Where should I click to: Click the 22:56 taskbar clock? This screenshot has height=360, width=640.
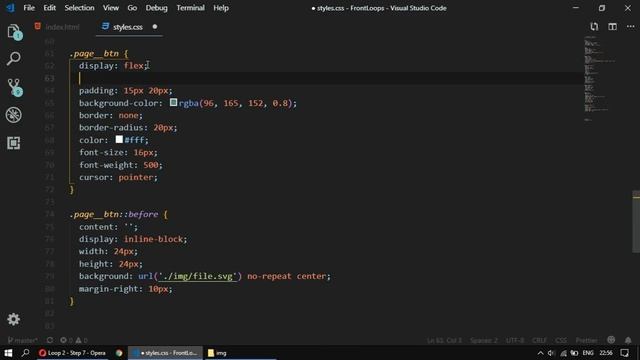pos(606,353)
